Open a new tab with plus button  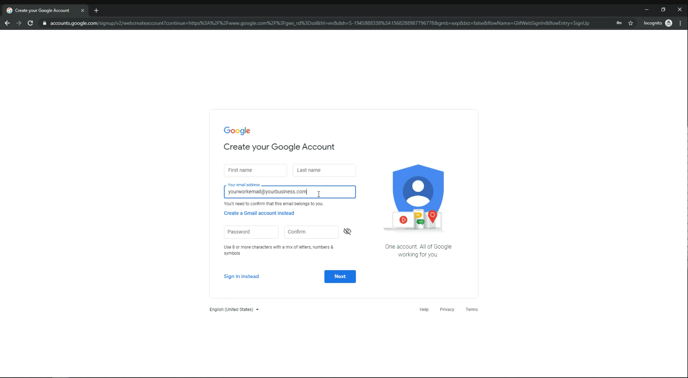coord(96,11)
